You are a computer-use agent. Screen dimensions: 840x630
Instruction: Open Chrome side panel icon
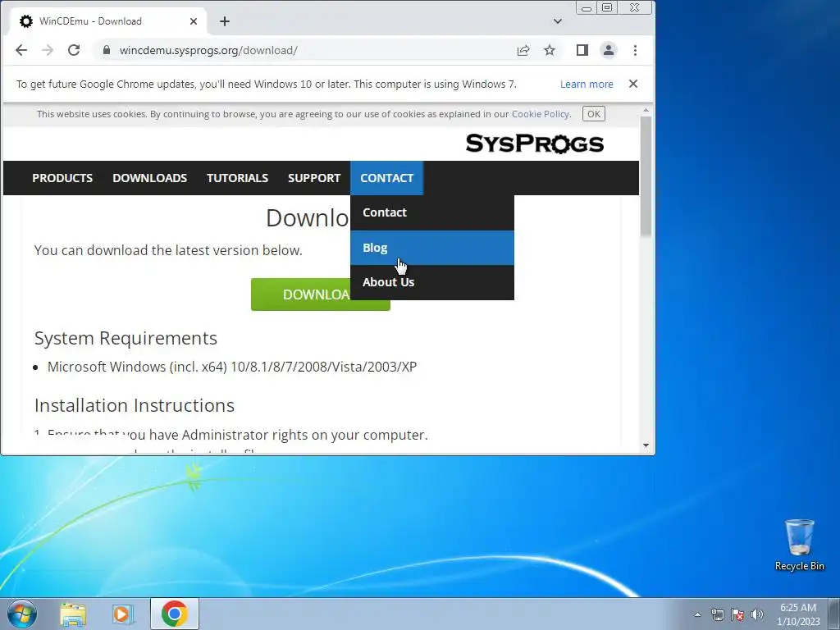tap(582, 50)
